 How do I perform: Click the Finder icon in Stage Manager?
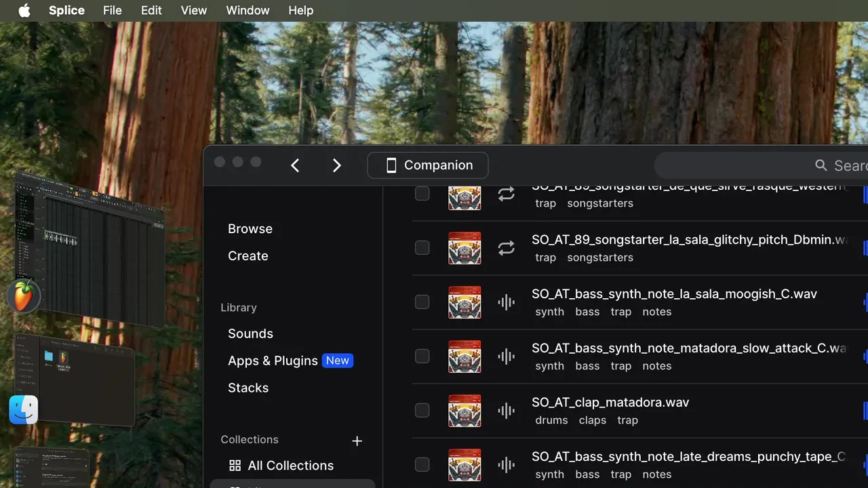(x=24, y=409)
